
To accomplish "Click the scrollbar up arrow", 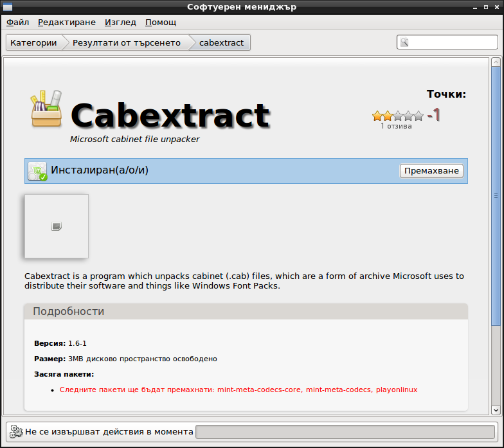I will pyautogui.click(x=496, y=62).
